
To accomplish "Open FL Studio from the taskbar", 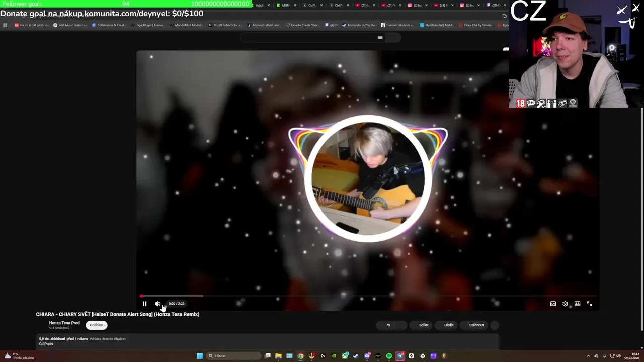I will (x=444, y=356).
